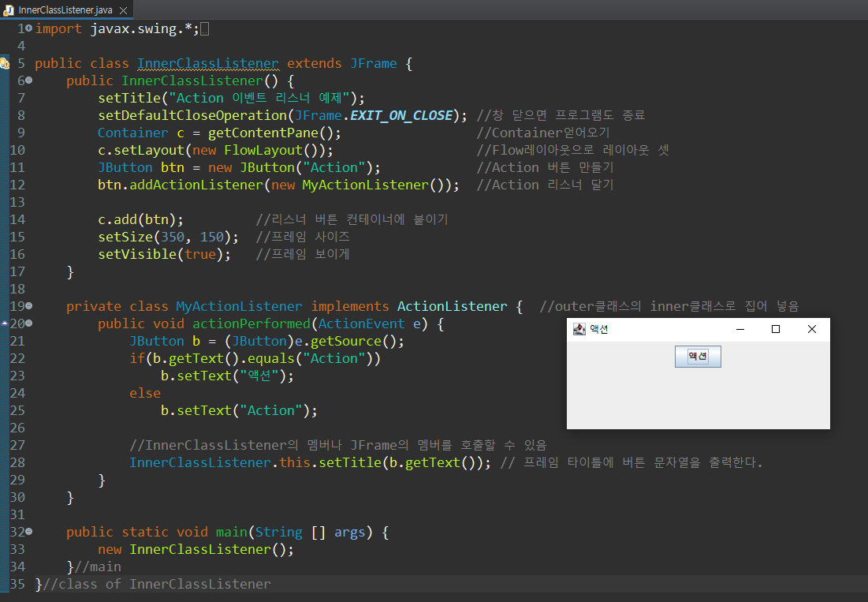The height and width of the screenshot is (602, 868).
Task: Click addActionListener on line 12
Action: (196, 185)
